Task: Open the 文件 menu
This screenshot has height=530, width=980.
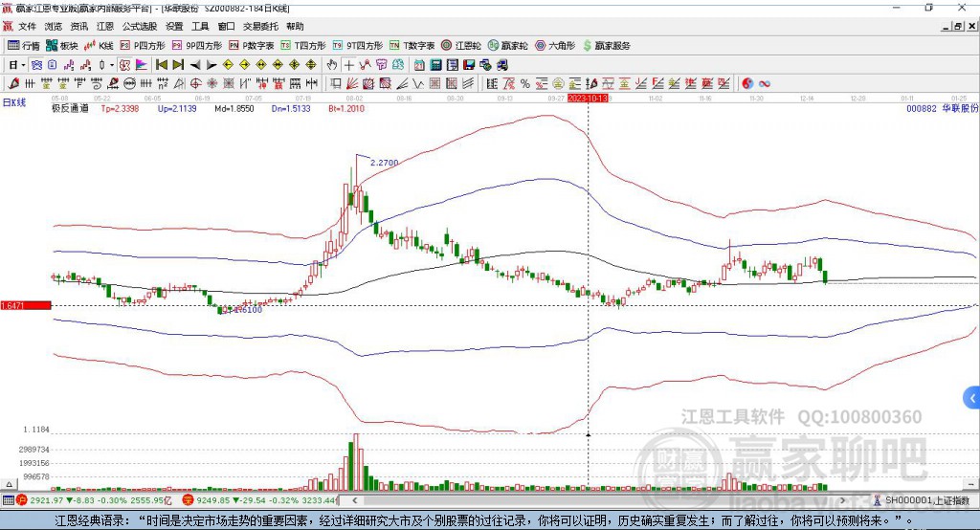Action: coord(27,26)
